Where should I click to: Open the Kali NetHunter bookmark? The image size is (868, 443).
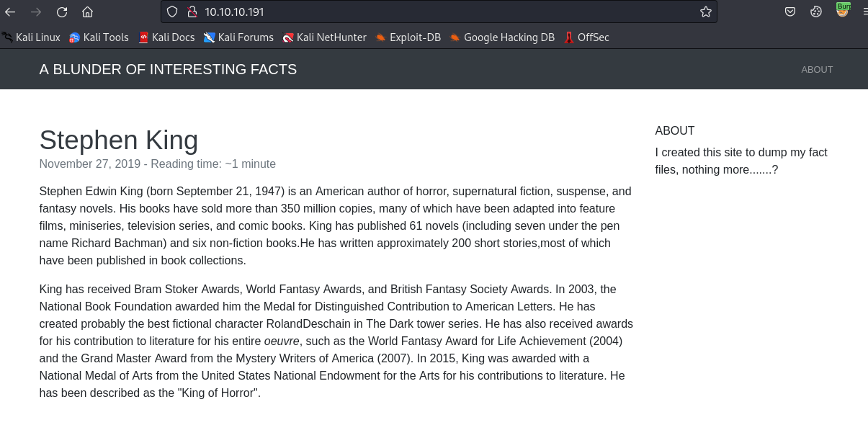pos(324,37)
